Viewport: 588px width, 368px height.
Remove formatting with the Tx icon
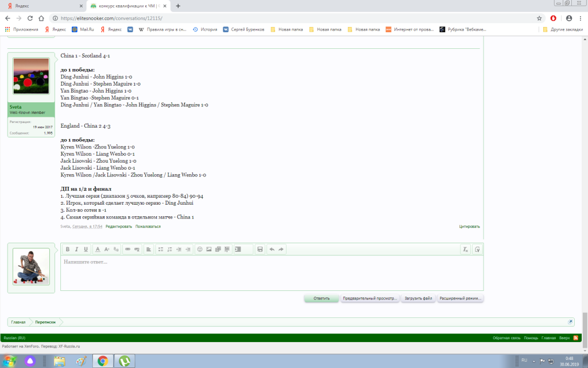point(466,249)
